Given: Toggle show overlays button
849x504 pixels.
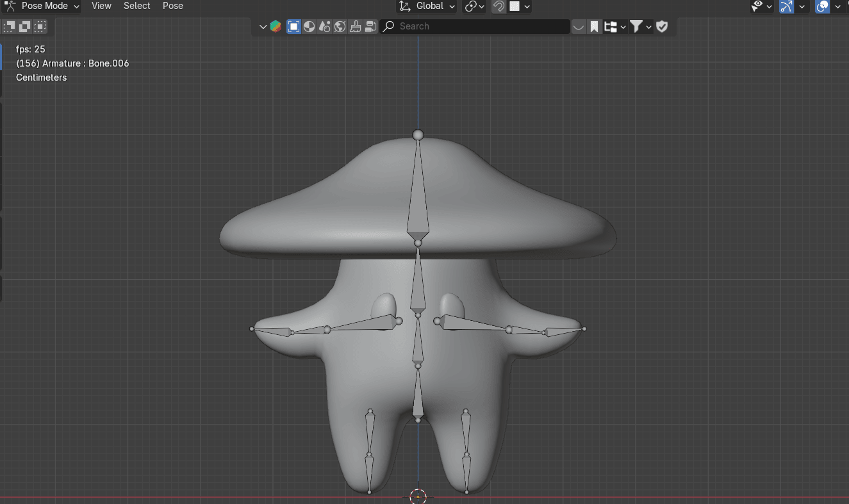Looking at the screenshot, I should point(823,6).
